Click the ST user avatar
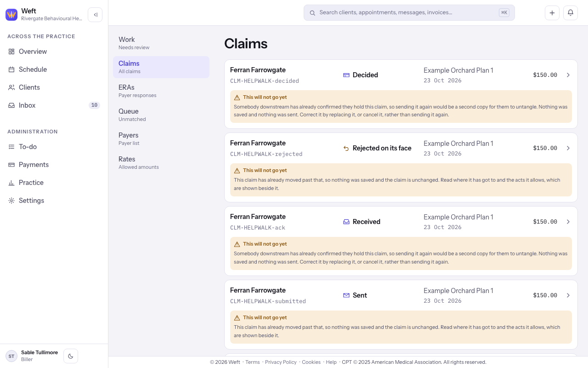This screenshot has height=368, width=588. 11,356
